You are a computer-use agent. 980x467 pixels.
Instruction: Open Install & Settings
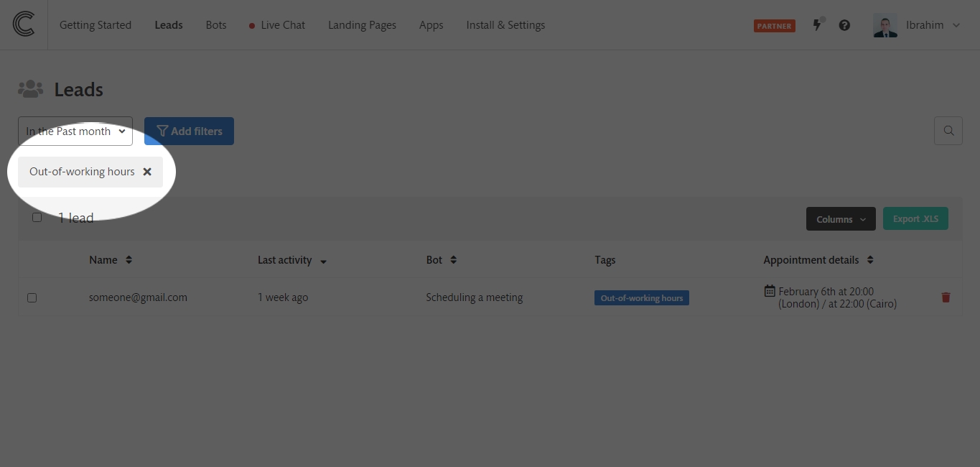point(505,25)
